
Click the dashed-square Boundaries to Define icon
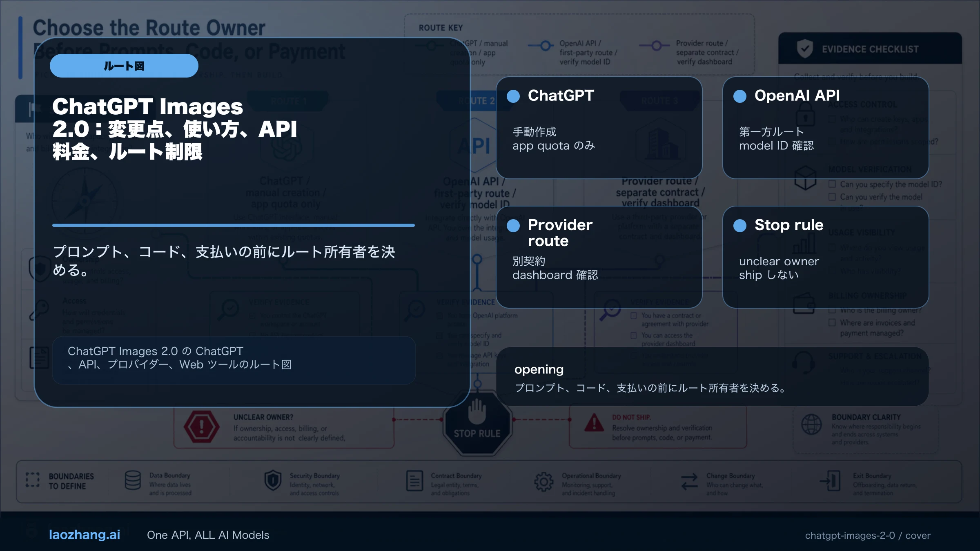[x=33, y=480]
